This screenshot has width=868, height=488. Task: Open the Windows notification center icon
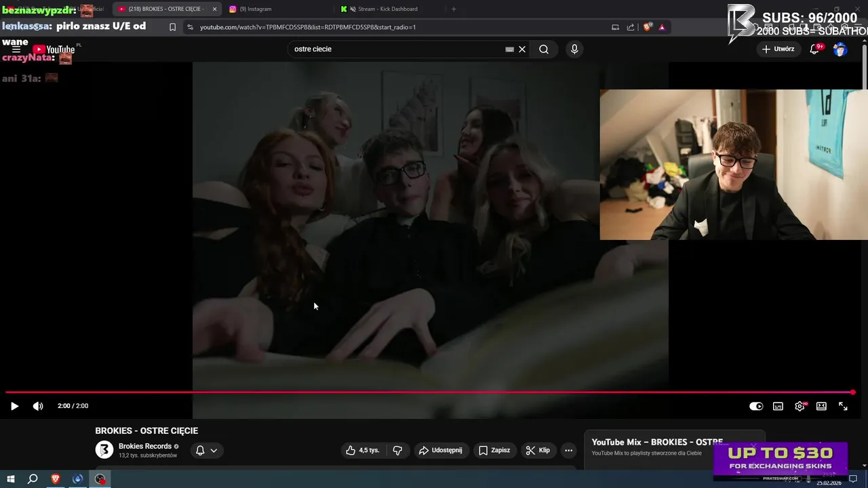854,479
